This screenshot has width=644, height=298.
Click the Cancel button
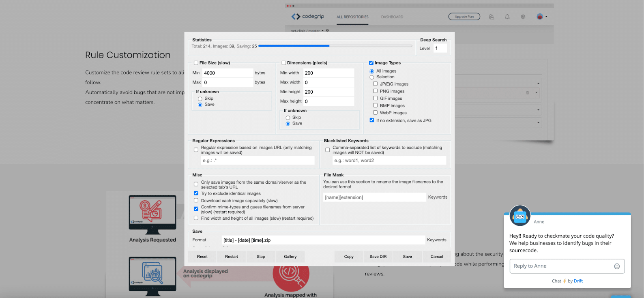tap(437, 257)
